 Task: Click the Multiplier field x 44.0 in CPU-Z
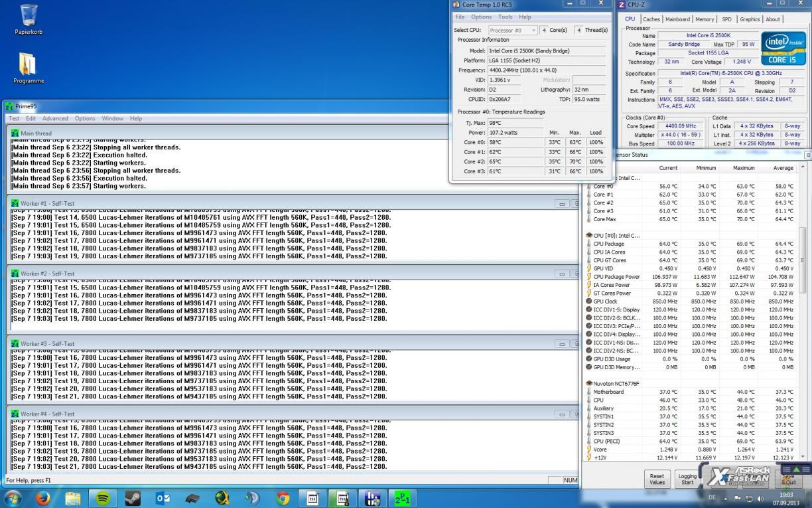click(x=680, y=135)
